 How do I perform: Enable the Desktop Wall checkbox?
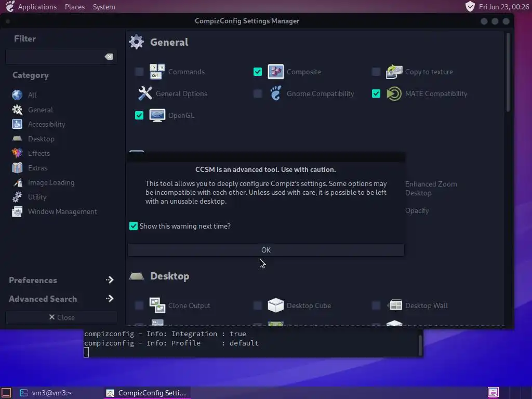376,305
